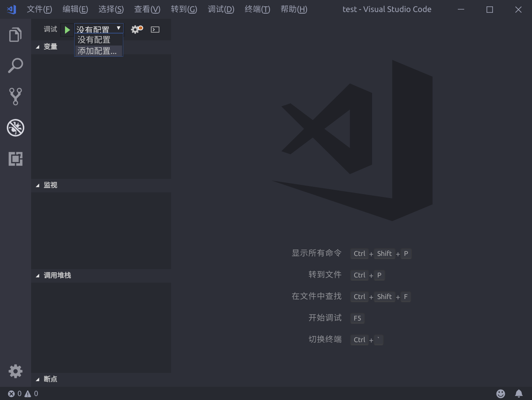The image size is (532, 400).
Task: Click the VS Code logo in title bar
Action: pos(12,9)
